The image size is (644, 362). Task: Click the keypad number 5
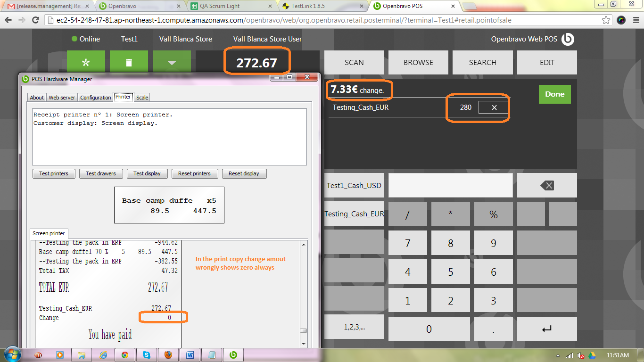click(451, 271)
